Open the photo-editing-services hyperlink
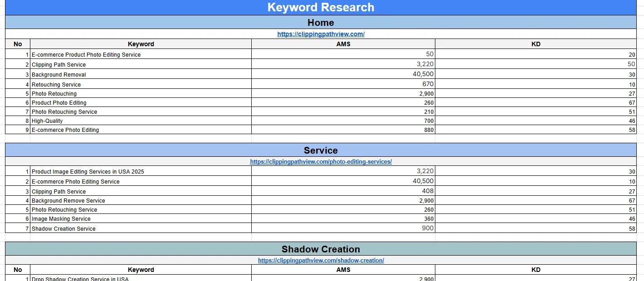The image size is (644, 281). (321, 162)
